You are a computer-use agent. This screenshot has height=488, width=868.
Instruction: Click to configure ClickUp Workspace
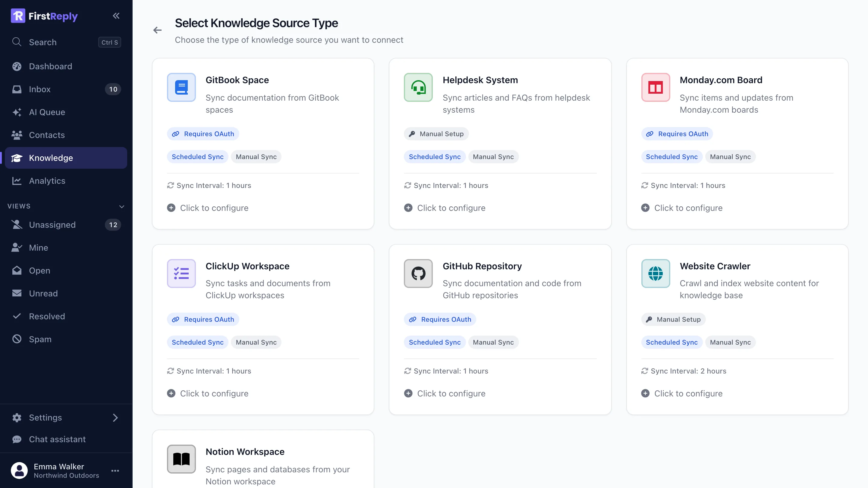[208, 393]
